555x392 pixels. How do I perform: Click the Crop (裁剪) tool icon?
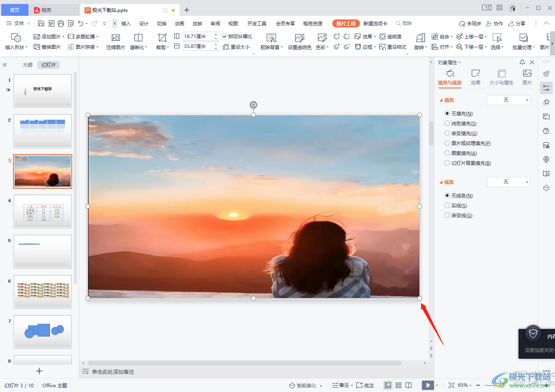(x=162, y=38)
